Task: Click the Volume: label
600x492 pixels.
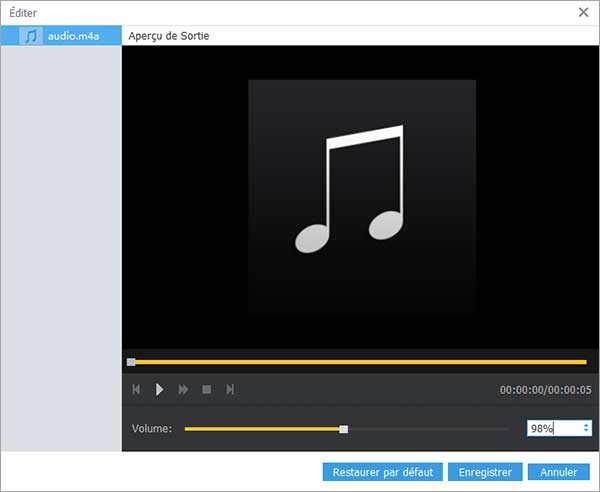Action: [x=152, y=428]
